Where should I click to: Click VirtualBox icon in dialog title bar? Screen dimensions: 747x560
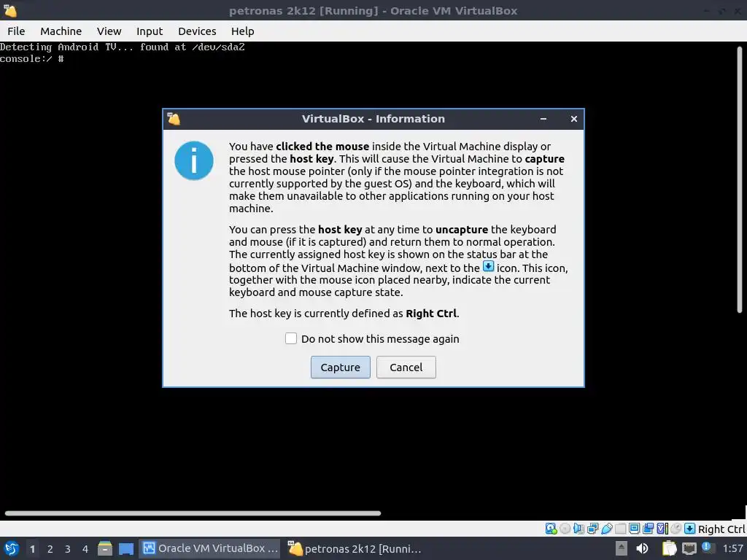174,119
